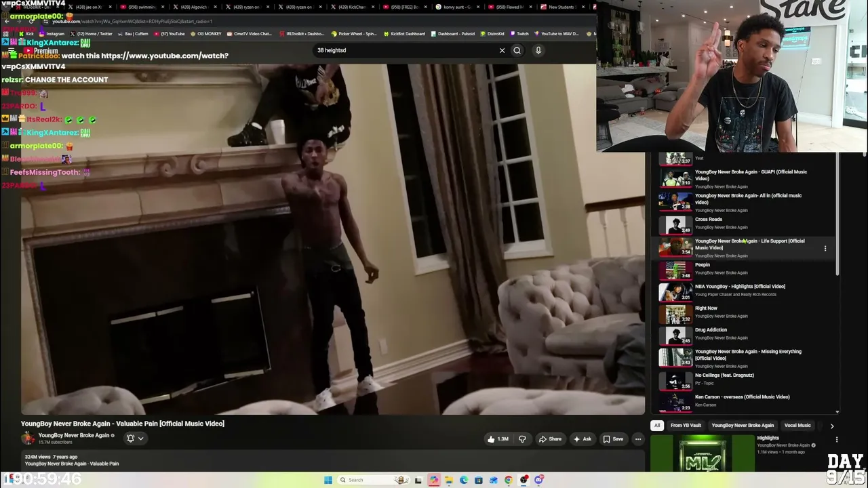Viewport: 868px width, 488px height.
Task: Share the Valuable Pain video
Action: (550, 439)
